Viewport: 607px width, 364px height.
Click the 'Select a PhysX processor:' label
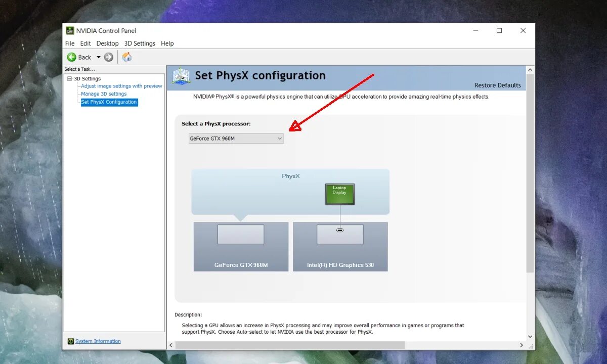click(216, 124)
